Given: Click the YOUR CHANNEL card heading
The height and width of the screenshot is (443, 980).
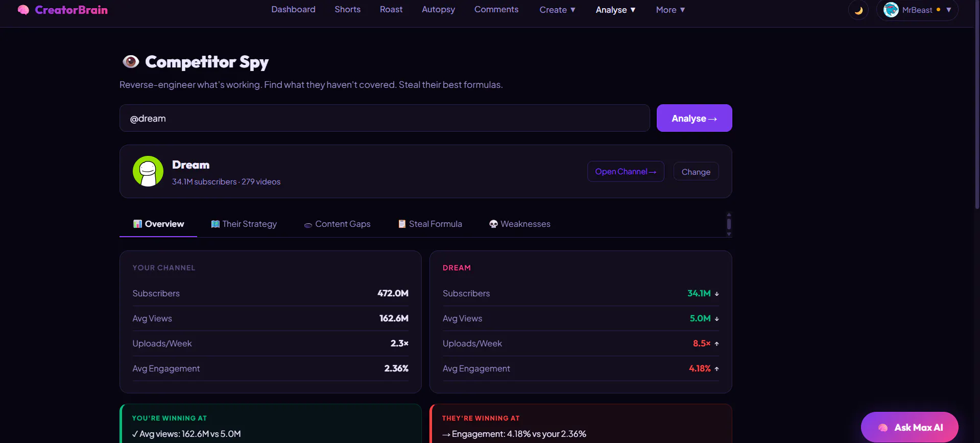Looking at the screenshot, I should 164,268.
